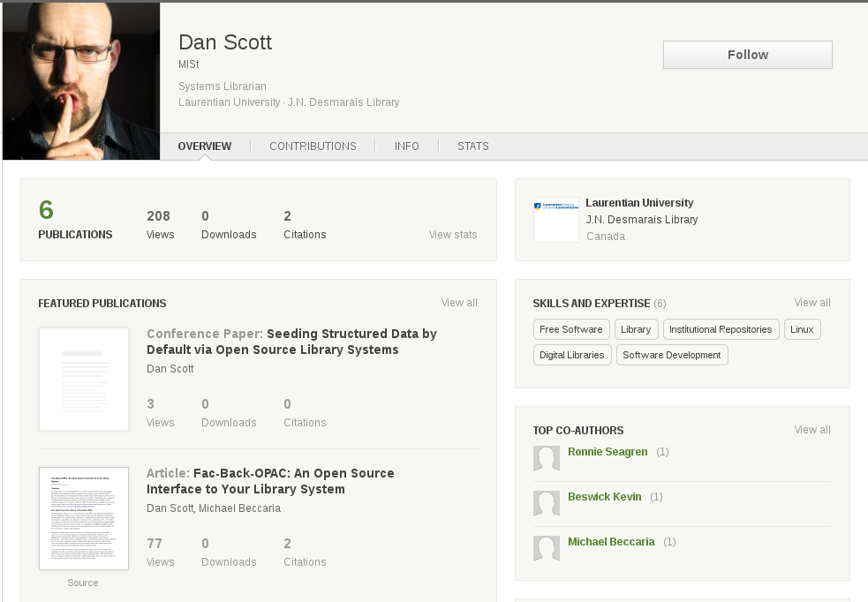View all top co-authors
The width and height of the screenshot is (868, 602).
(x=812, y=430)
